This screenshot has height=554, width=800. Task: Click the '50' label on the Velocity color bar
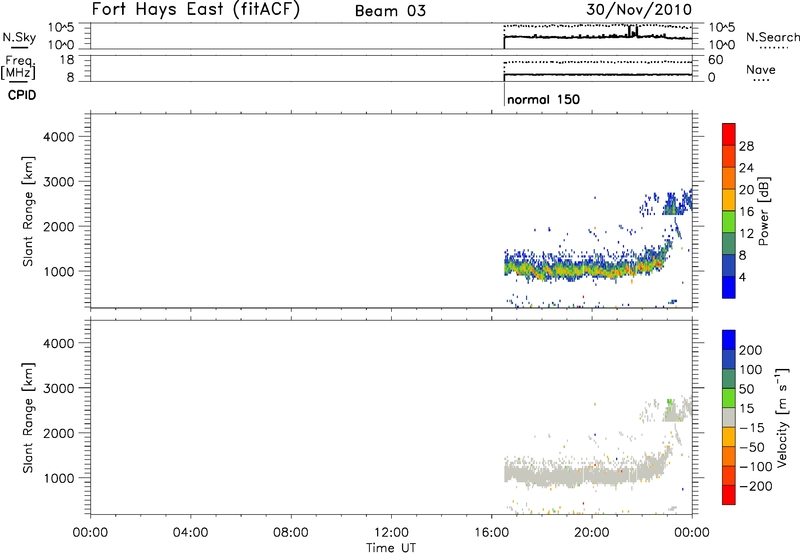coord(746,389)
